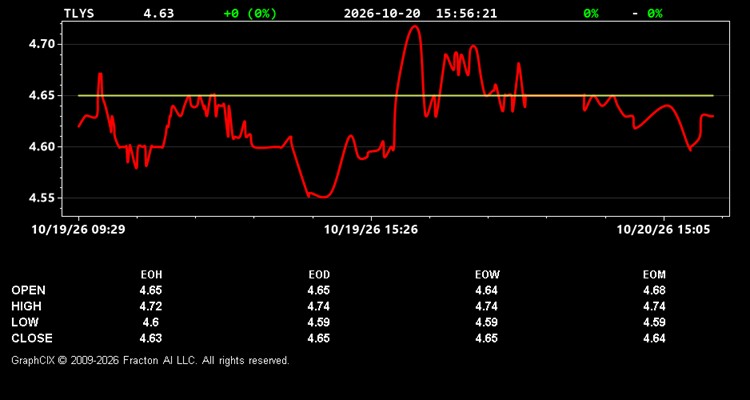Viewport: 750px width, 400px height.
Task: Click the 4.70 y-axis label
Action: click(x=43, y=44)
